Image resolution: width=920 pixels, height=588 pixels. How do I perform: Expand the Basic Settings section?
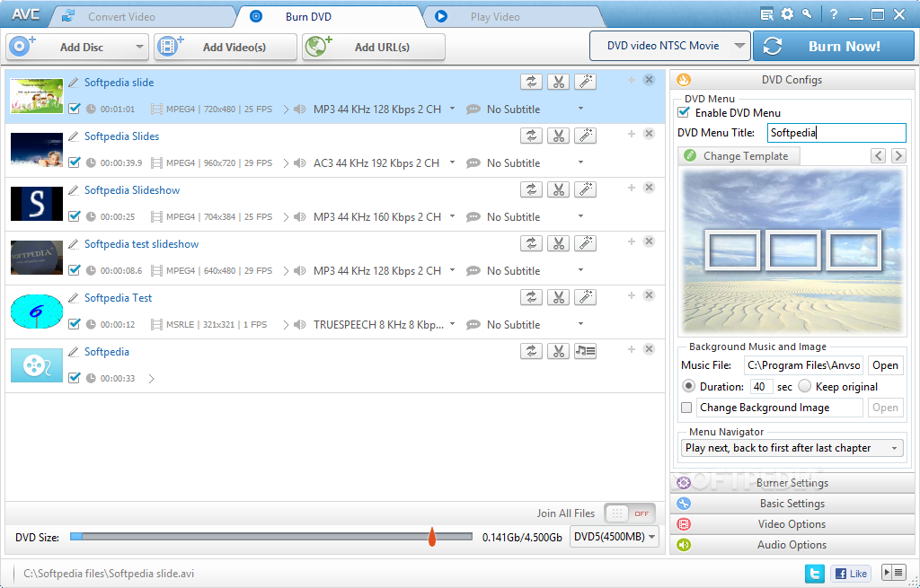click(x=792, y=503)
